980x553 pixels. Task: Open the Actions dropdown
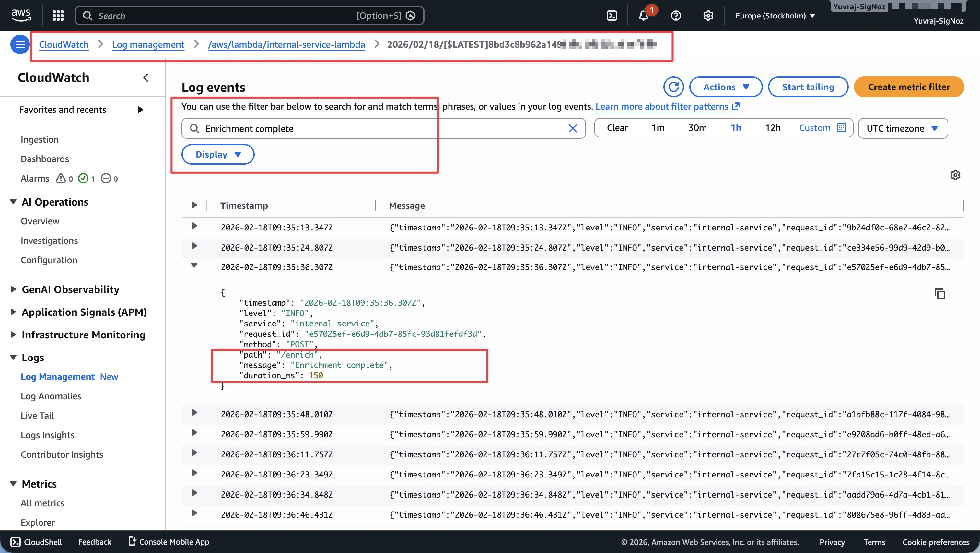pos(726,87)
